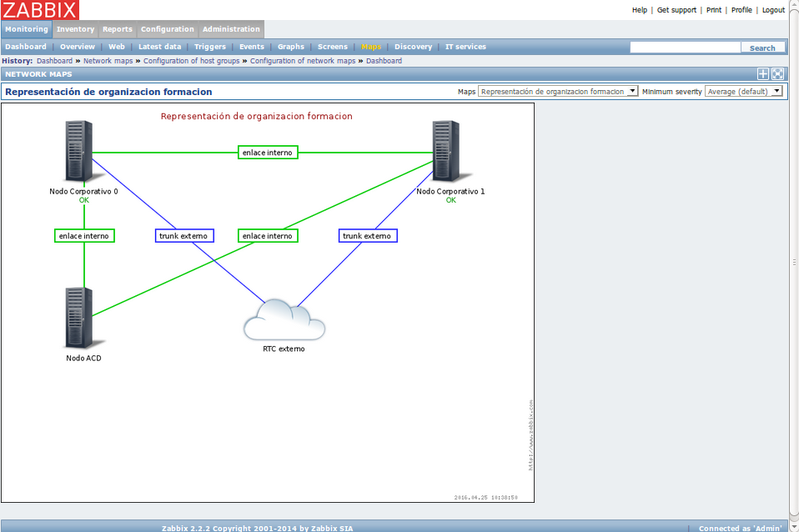This screenshot has height=532, width=799.
Task: Click the Logout link
Action: point(773,10)
